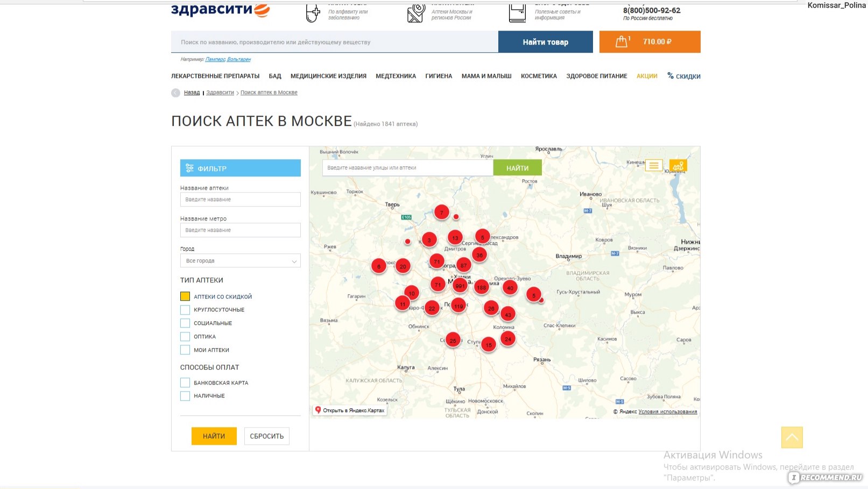Open the 'Косметика' menu item
This screenshot has height=489, width=868.
point(539,76)
